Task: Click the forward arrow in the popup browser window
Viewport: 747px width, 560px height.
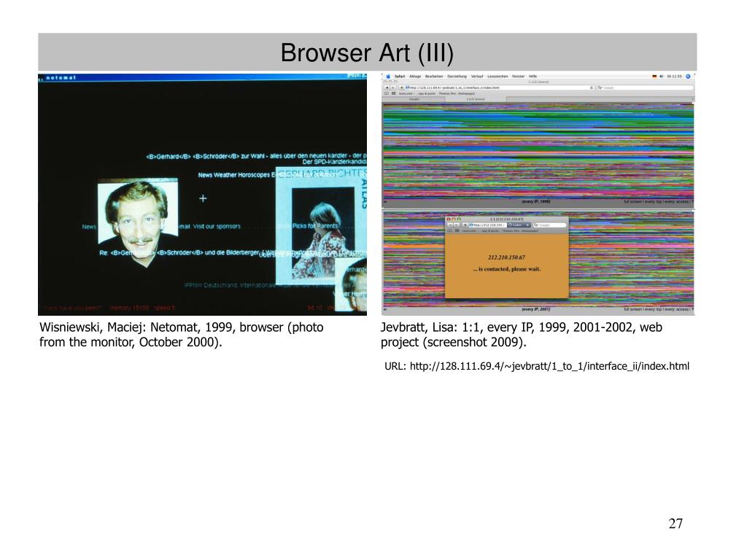Action: (457, 225)
